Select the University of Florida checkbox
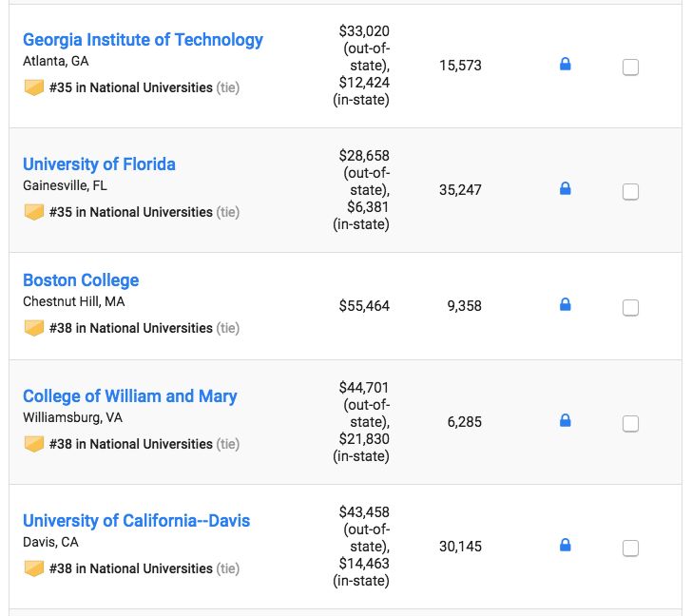This screenshot has height=616, width=692. 630,192
